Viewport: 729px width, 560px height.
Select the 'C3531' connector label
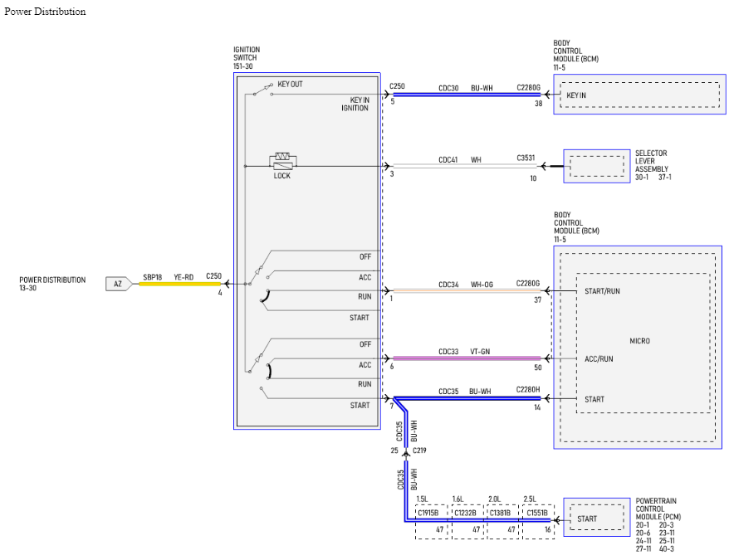(526, 158)
